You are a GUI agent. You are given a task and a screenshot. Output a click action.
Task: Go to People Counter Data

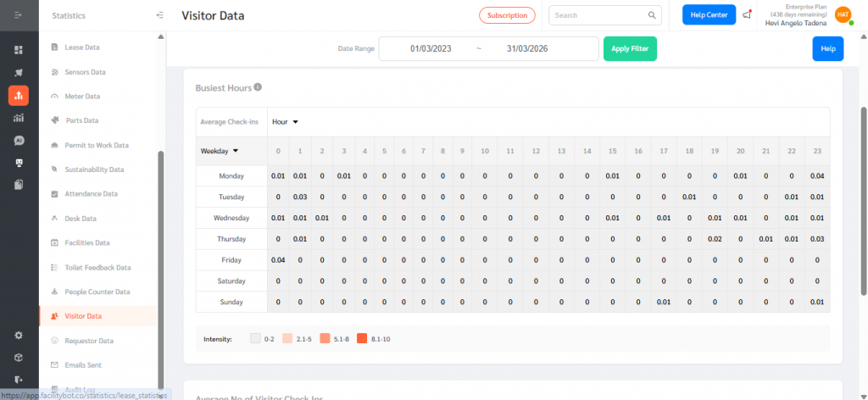tap(97, 292)
